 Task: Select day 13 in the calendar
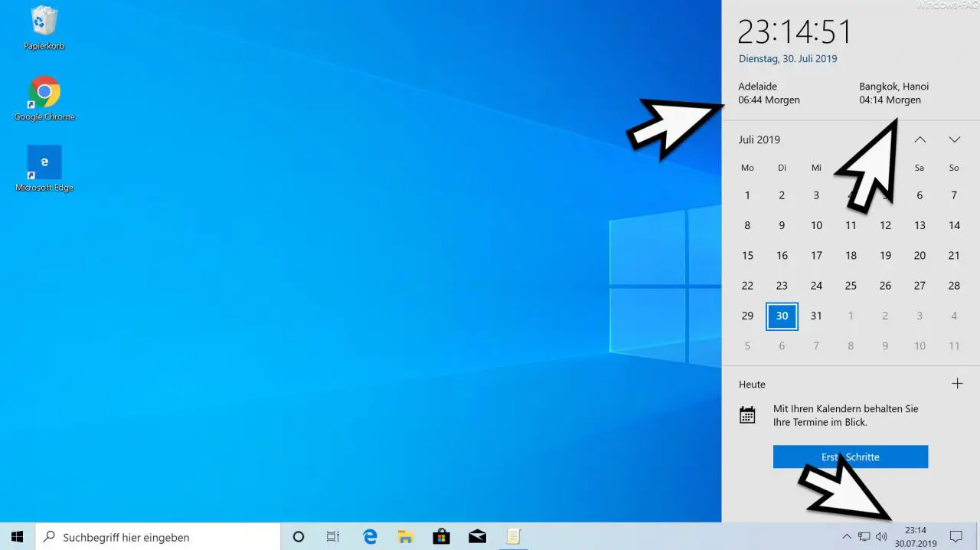[x=920, y=225]
